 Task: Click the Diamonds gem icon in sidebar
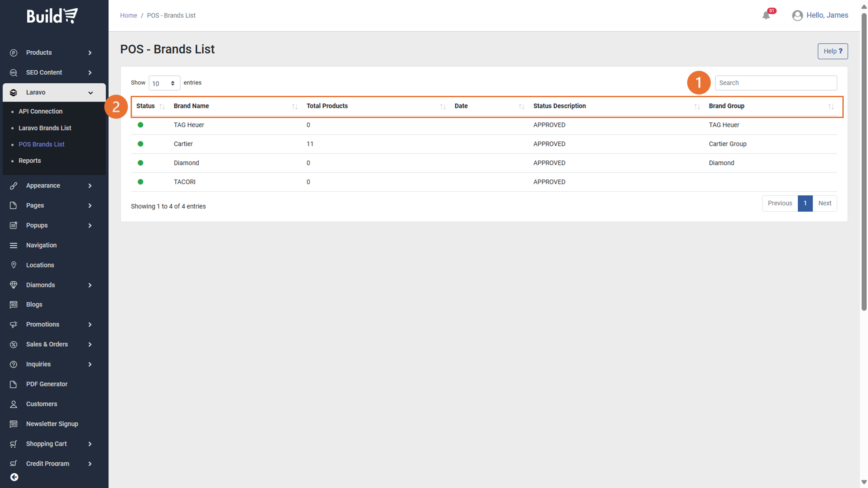tap(13, 285)
